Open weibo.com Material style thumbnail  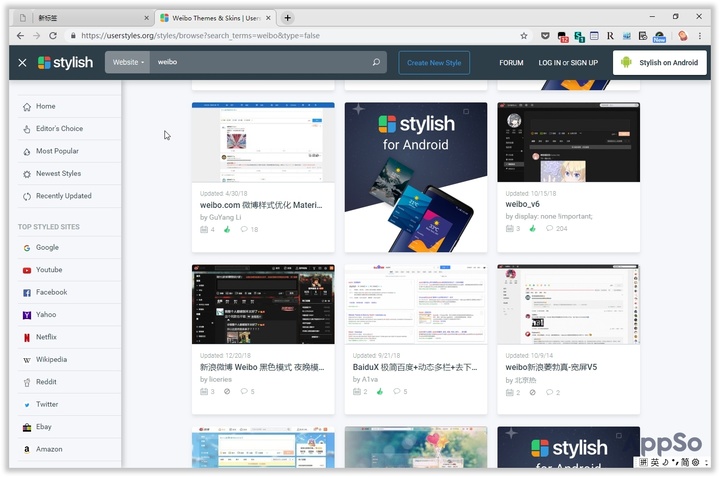click(263, 142)
